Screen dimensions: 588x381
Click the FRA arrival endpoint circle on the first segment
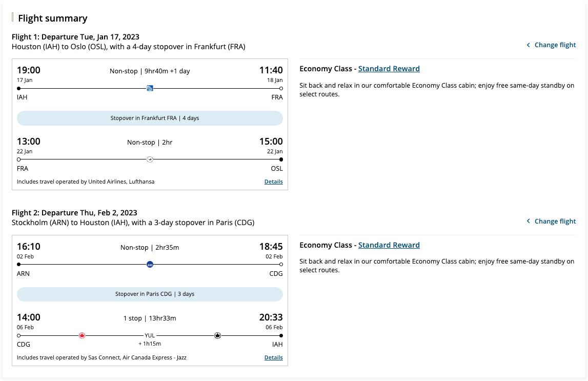click(280, 88)
